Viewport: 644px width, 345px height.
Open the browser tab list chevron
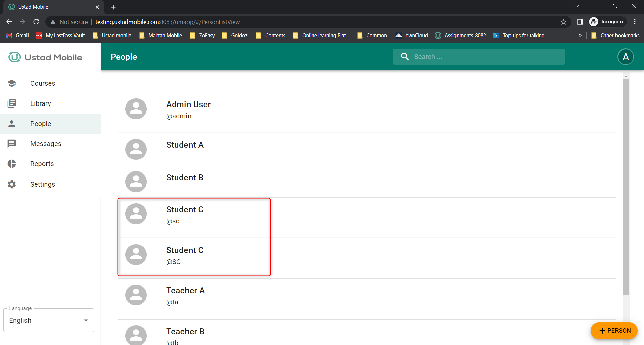pos(577,6)
